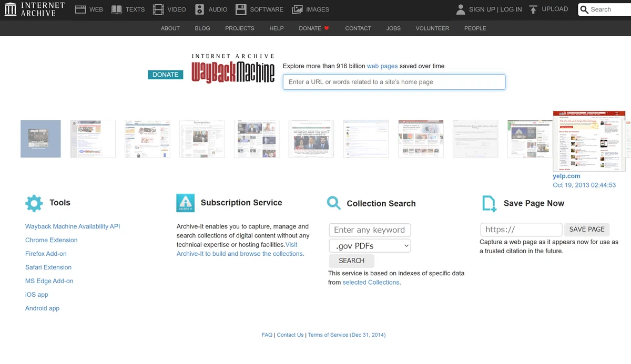631x364 pixels.
Task: Focus the Wayback URL search field
Action: tap(394, 82)
